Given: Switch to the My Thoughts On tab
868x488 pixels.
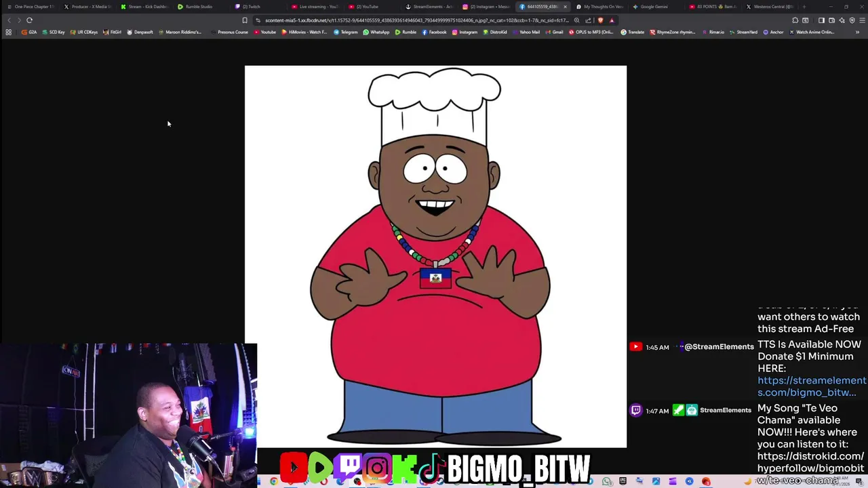Looking at the screenshot, I should coord(601,7).
